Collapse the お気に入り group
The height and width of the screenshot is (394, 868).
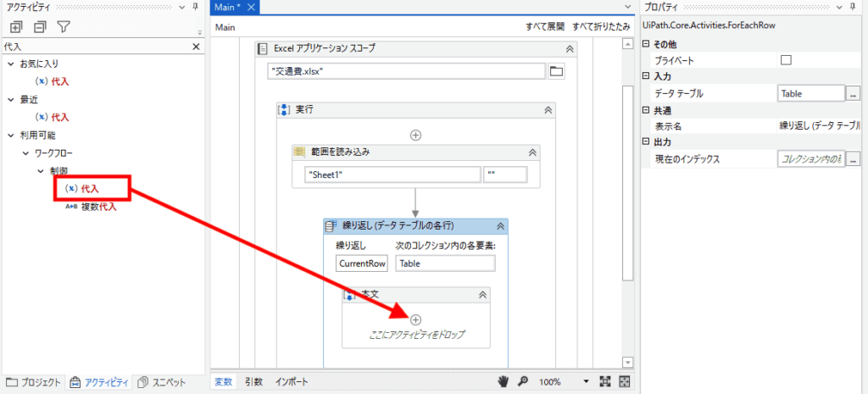[x=11, y=64]
